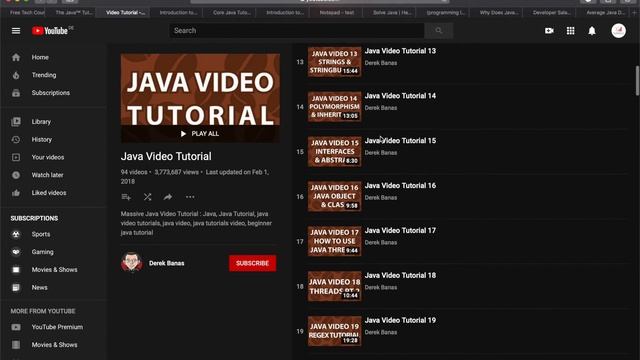The image size is (640, 360).
Task: Click Derek Banas under Tutorial 13
Action: pos(380,63)
